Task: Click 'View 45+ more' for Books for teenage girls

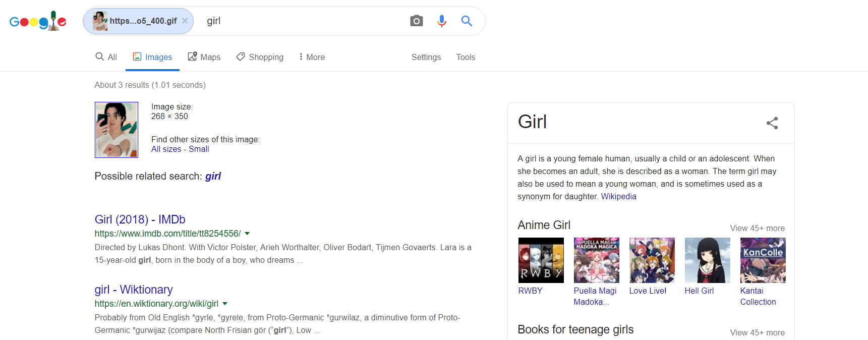Action: 758,332
